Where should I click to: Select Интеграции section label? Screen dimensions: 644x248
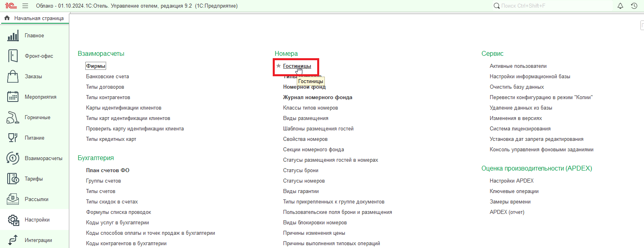(38, 240)
